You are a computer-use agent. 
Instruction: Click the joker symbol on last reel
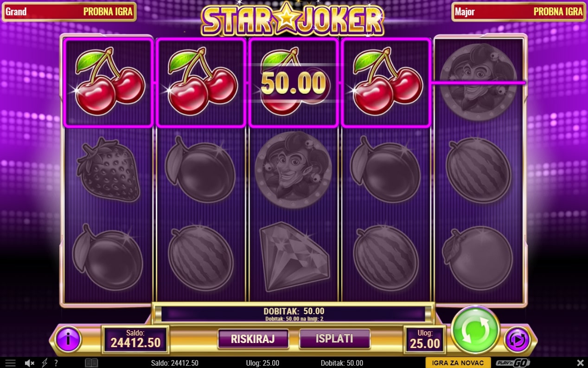tap(477, 82)
